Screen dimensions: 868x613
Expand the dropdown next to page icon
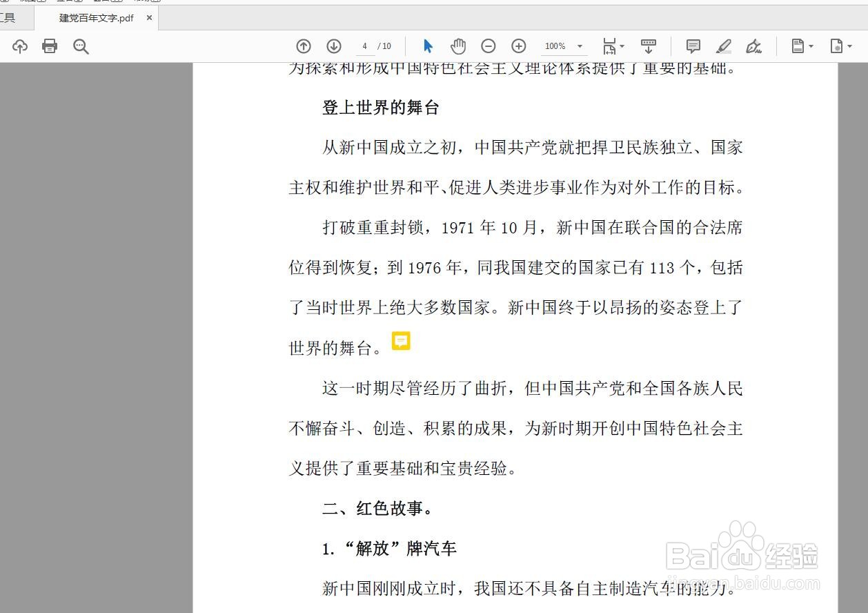coord(811,46)
